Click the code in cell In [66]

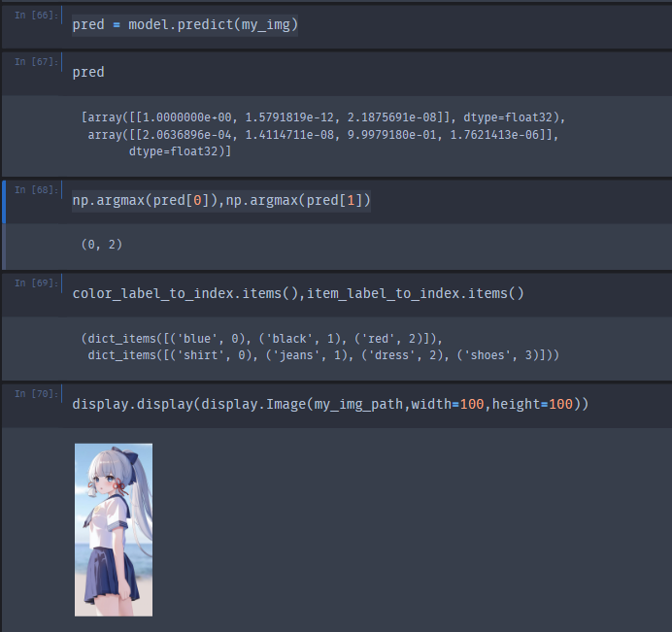pyautogui.click(x=185, y=24)
